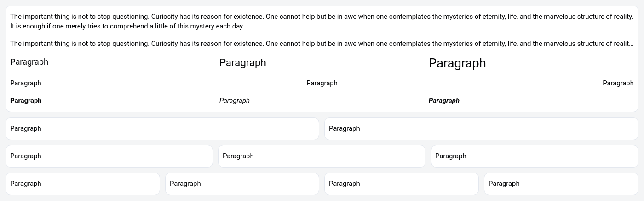Select the center-aligned Paragraph text

tap(322, 83)
